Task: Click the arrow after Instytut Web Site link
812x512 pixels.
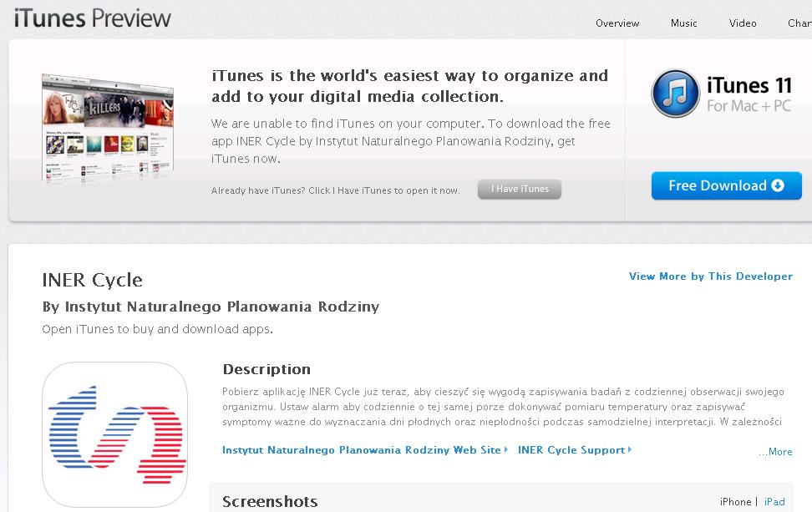Action: coord(505,449)
